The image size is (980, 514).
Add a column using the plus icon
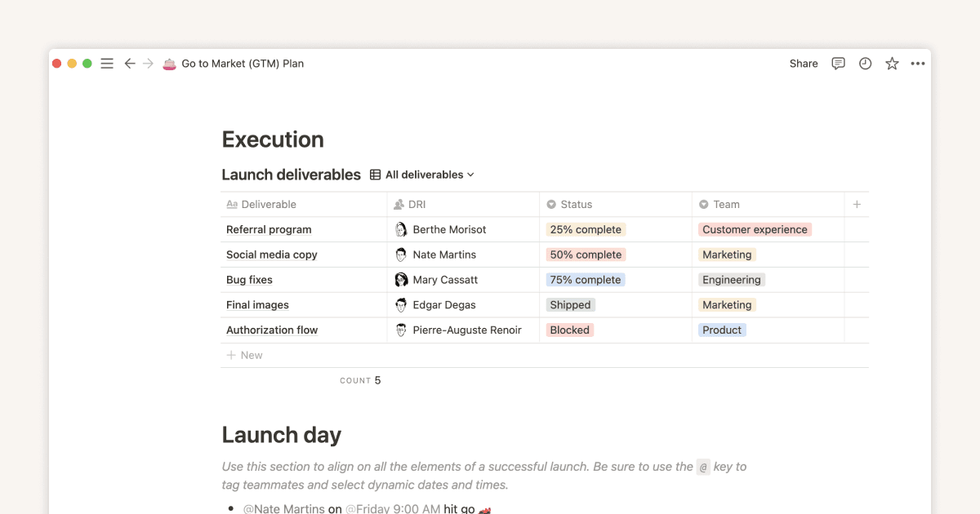click(x=856, y=204)
